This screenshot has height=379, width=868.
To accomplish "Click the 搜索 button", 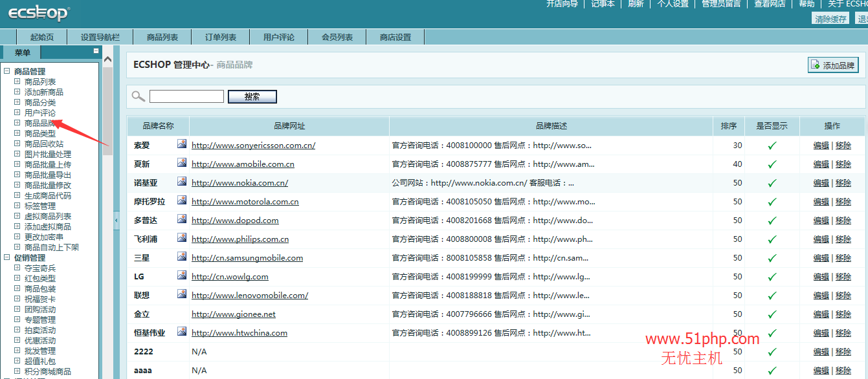I will pos(252,96).
